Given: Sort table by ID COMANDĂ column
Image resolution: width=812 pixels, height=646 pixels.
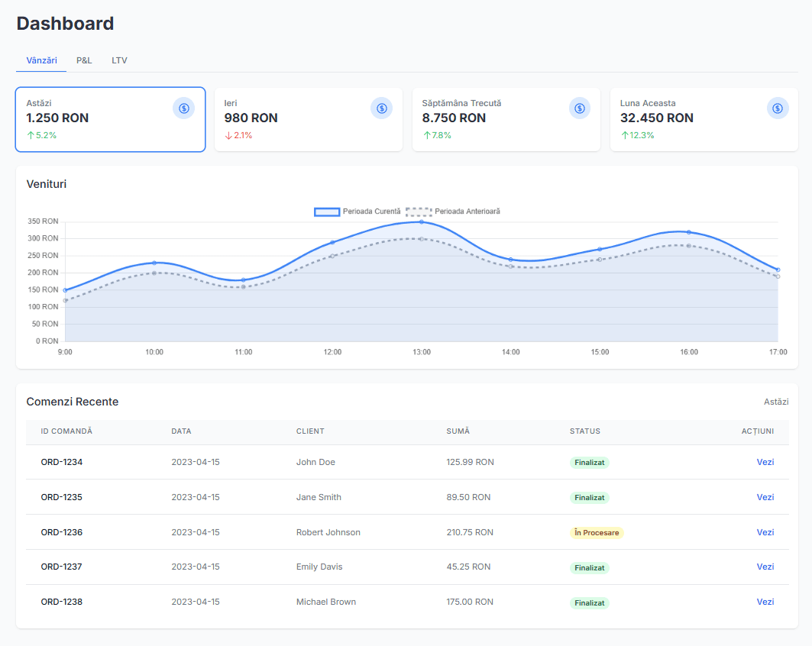Looking at the screenshot, I should [x=66, y=431].
